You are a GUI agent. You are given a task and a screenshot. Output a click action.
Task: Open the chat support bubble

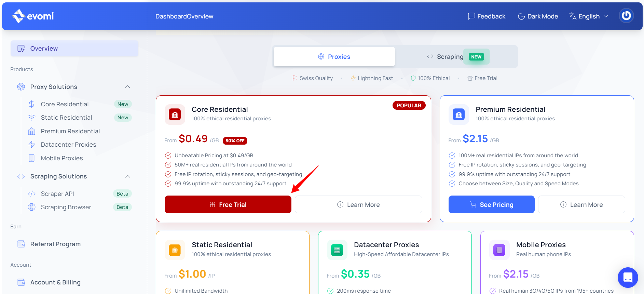[628, 278]
